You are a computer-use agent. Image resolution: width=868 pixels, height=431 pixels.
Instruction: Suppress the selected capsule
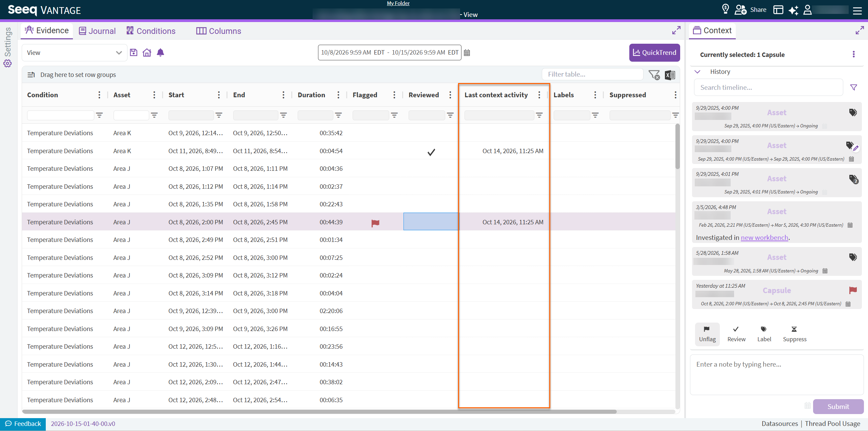point(794,334)
